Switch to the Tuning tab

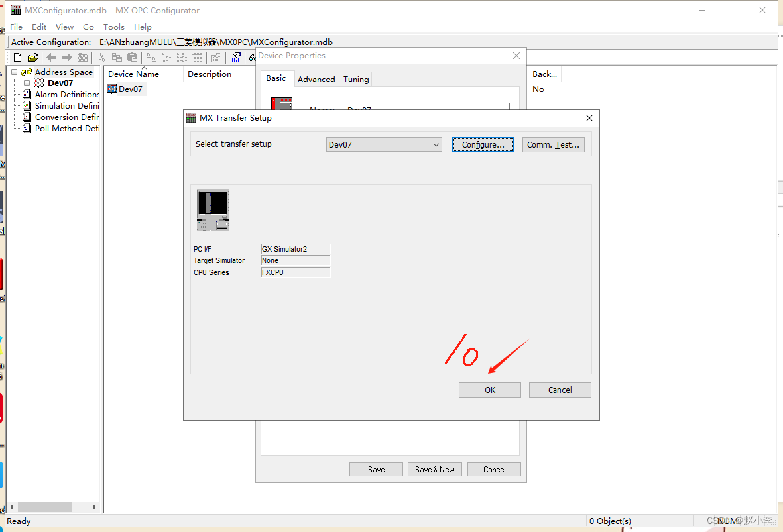[x=356, y=79]
